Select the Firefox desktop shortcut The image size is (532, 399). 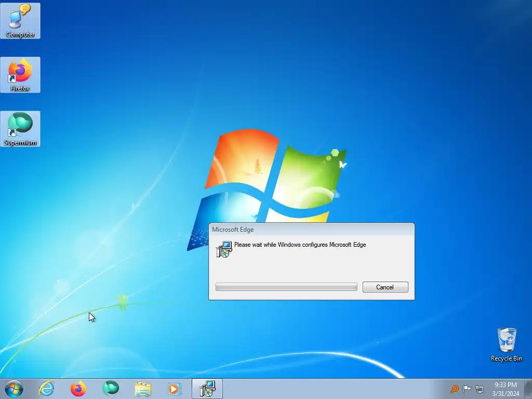click(20, 75)
